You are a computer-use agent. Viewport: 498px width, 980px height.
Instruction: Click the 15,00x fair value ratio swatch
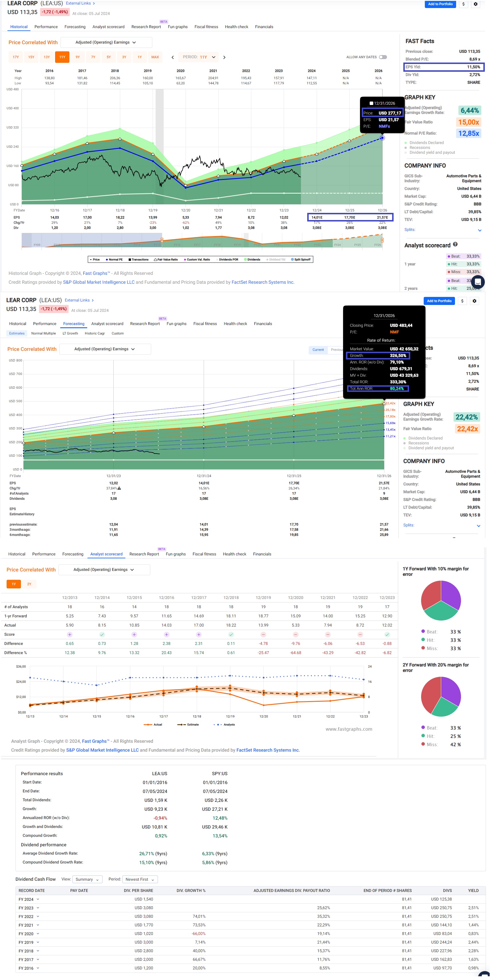click(x=469, y=122)
